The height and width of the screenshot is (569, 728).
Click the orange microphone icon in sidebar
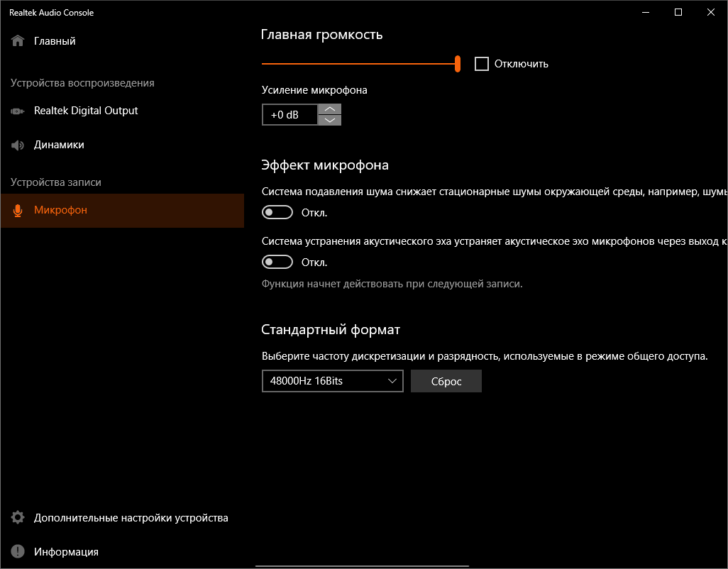18,211
